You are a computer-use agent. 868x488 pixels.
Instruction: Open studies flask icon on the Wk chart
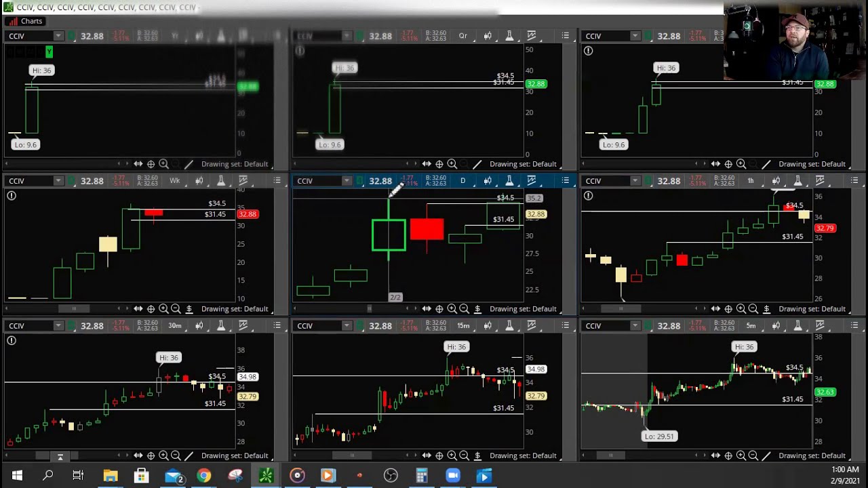click(221, 181)
